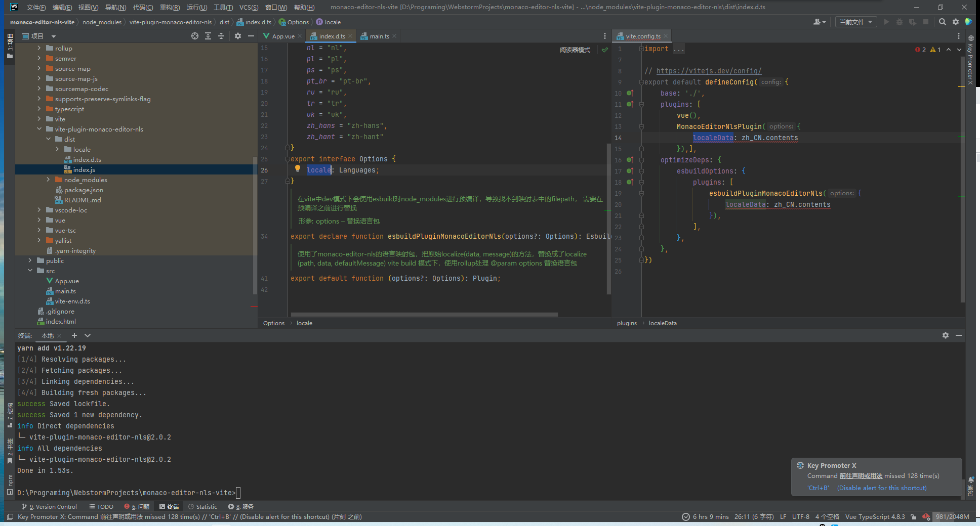Expand the public folder in the project tree
This screenshot has width=980, height=526.
30,260
